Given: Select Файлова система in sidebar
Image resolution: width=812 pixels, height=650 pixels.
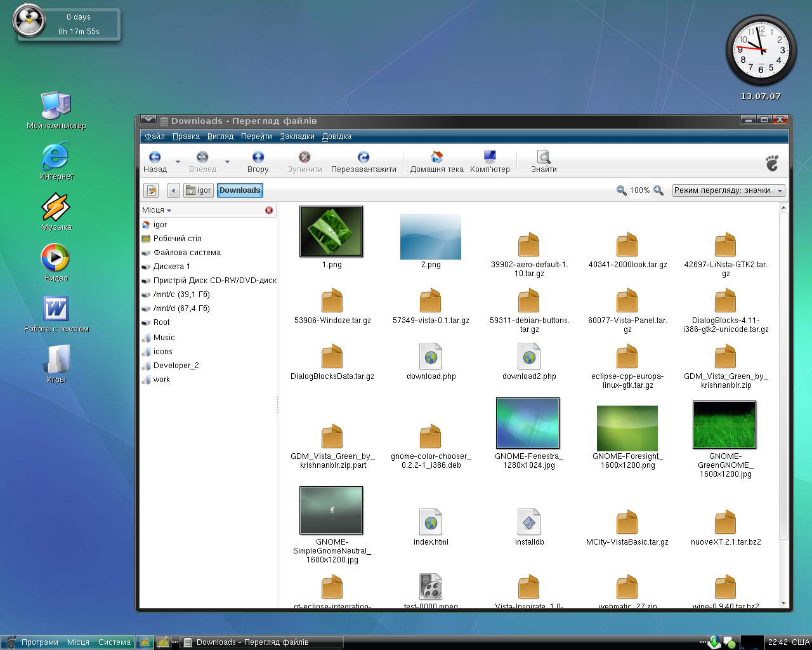Looking at the screenshot, I should (209, 253).
